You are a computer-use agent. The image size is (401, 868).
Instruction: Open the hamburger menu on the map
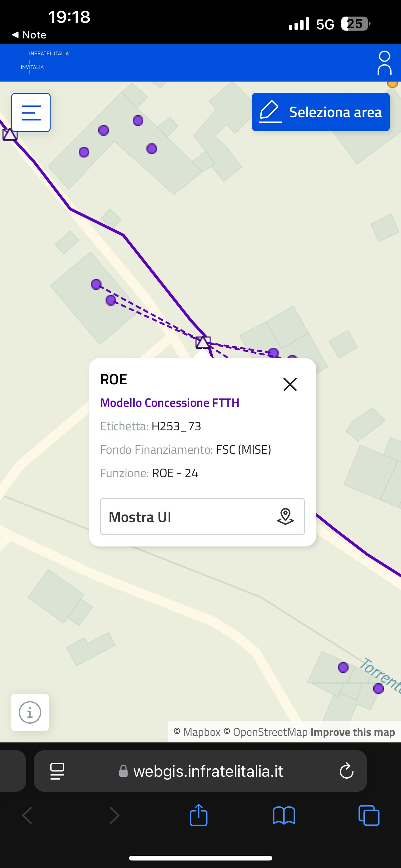31,112
